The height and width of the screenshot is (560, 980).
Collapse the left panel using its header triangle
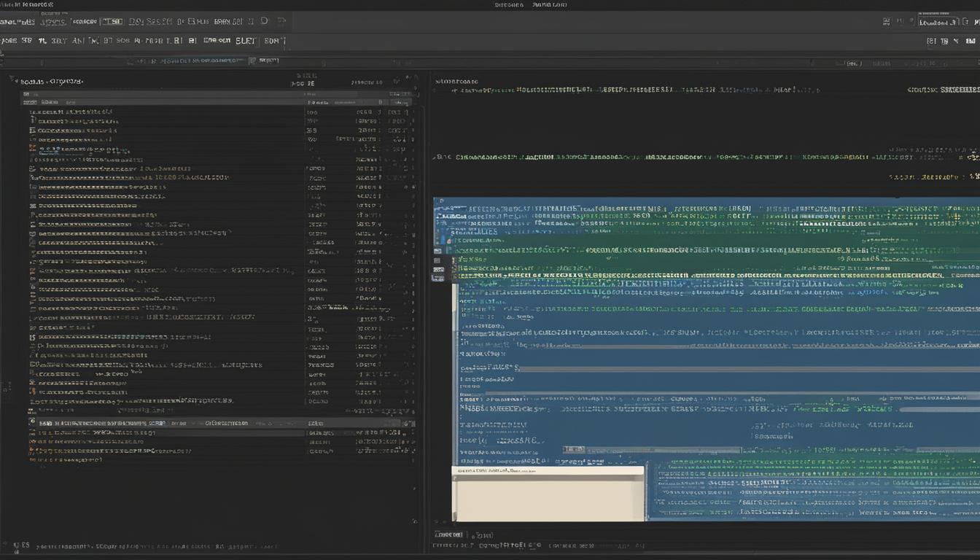(12, 79)
